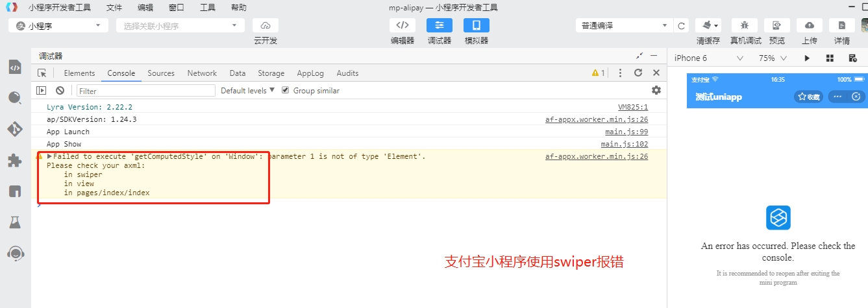The image size is (868, 308).
Task: Open the clear cache (清缓存) dropdown
Action: point(708,25)
